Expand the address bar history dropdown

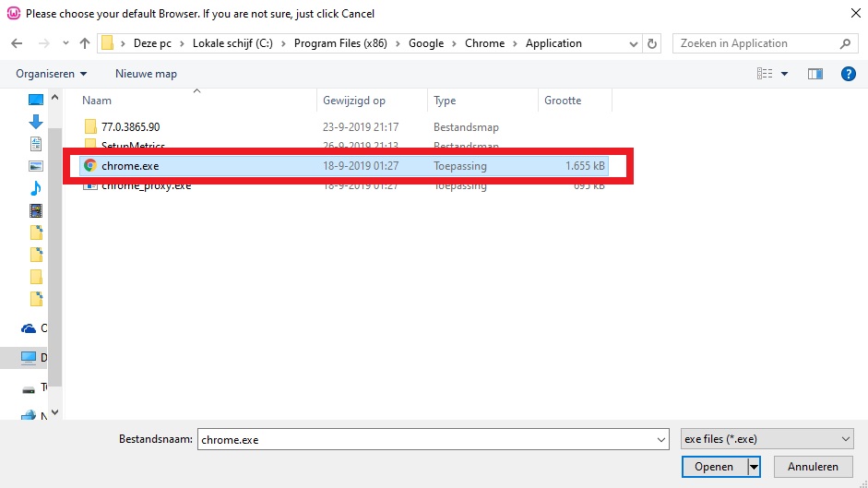[x=633, y=43]
